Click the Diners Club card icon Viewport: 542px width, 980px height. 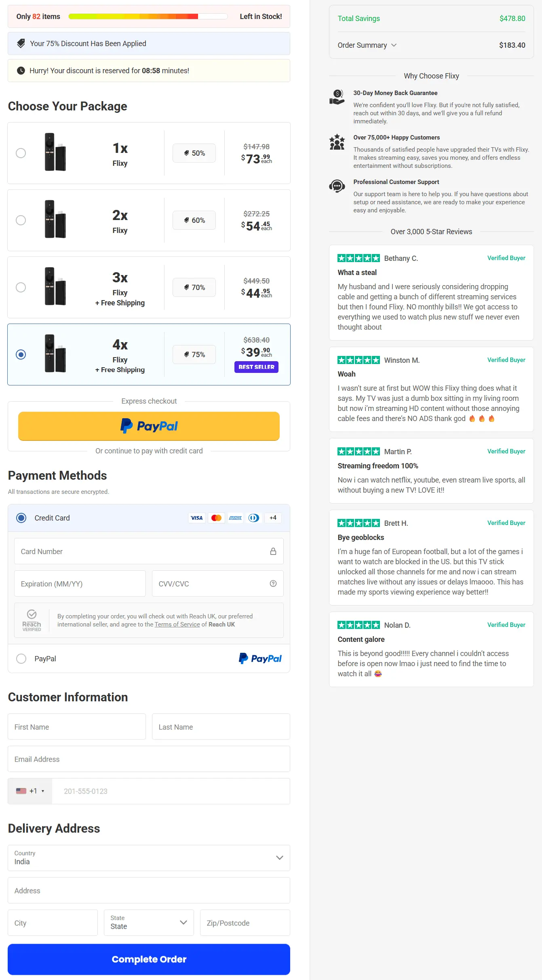(x=254, y=518)
